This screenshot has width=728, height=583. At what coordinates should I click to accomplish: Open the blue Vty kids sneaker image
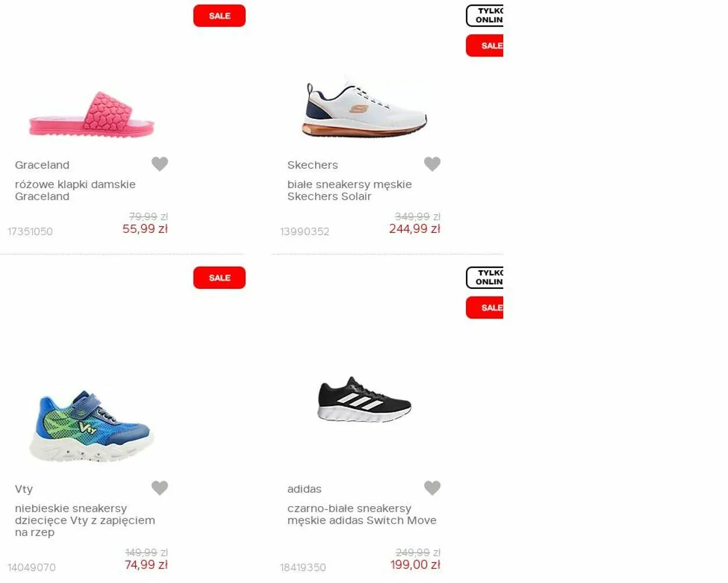click(91, 426)
